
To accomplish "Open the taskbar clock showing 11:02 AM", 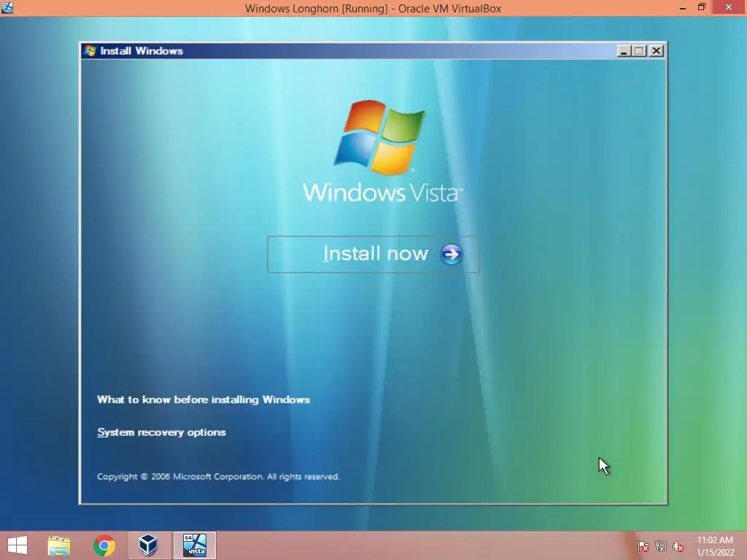I will (715, 546).
